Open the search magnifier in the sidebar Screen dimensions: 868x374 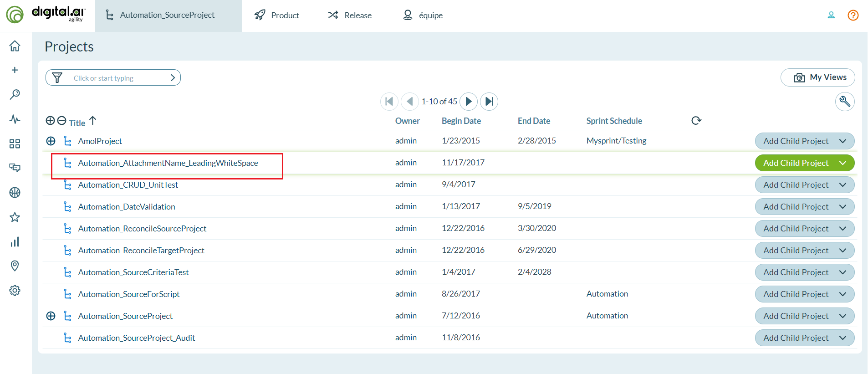(15, 94)
